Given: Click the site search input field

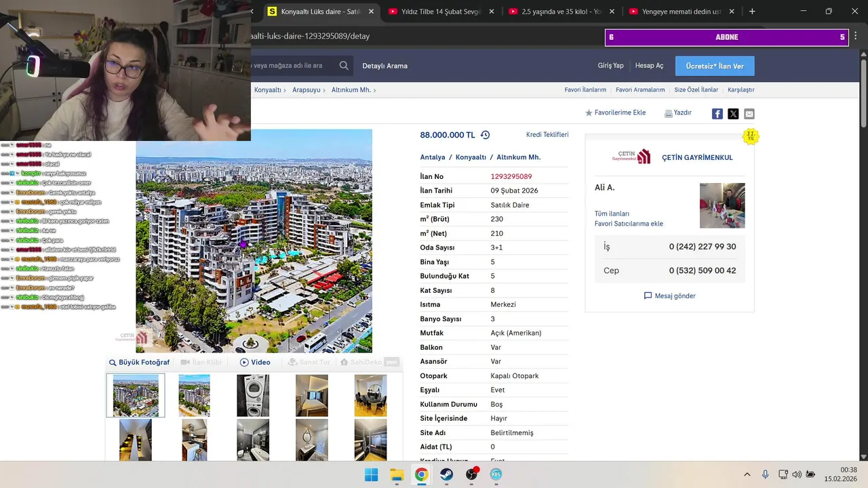Looking at the screenshot, I should pyautogui.click(x=292, y=66).
